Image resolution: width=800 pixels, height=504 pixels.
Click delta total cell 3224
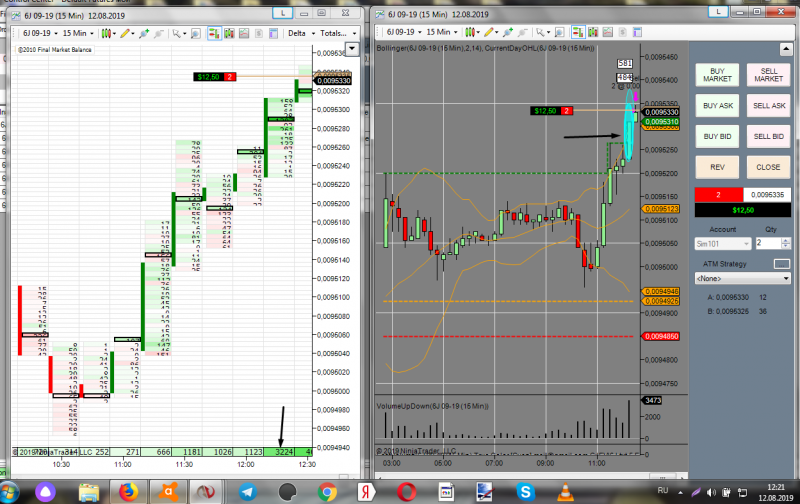(x=279, y=452)
